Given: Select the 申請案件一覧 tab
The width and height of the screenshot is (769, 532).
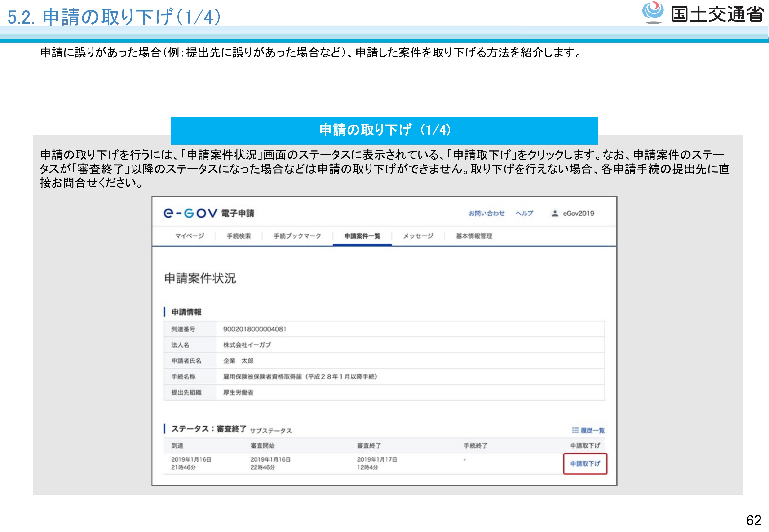Looking at the screenshot, I should click(x=362, y=236).
